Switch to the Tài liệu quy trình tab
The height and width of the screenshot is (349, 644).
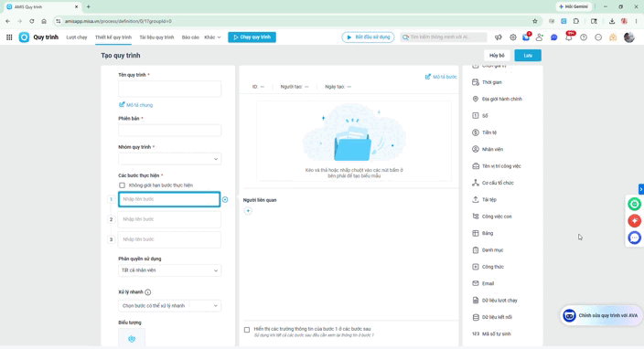point(156,37)
